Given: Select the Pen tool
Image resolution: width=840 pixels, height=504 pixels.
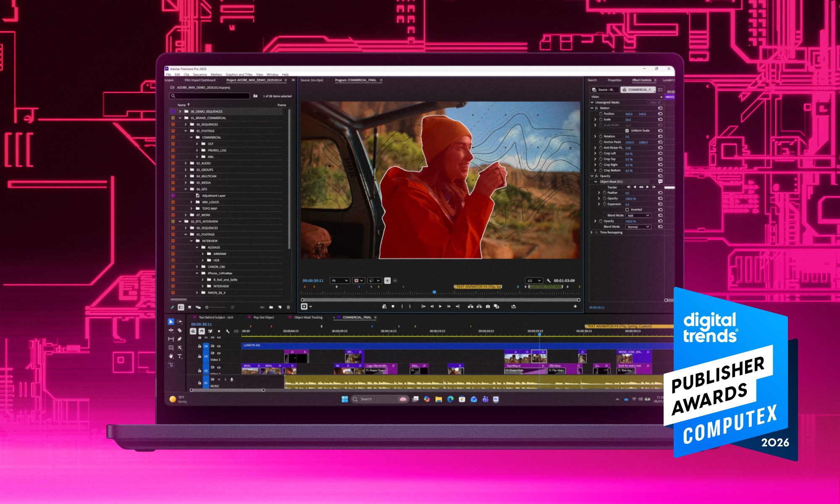Looking at the screenshot, I should (x=180, y=339).
